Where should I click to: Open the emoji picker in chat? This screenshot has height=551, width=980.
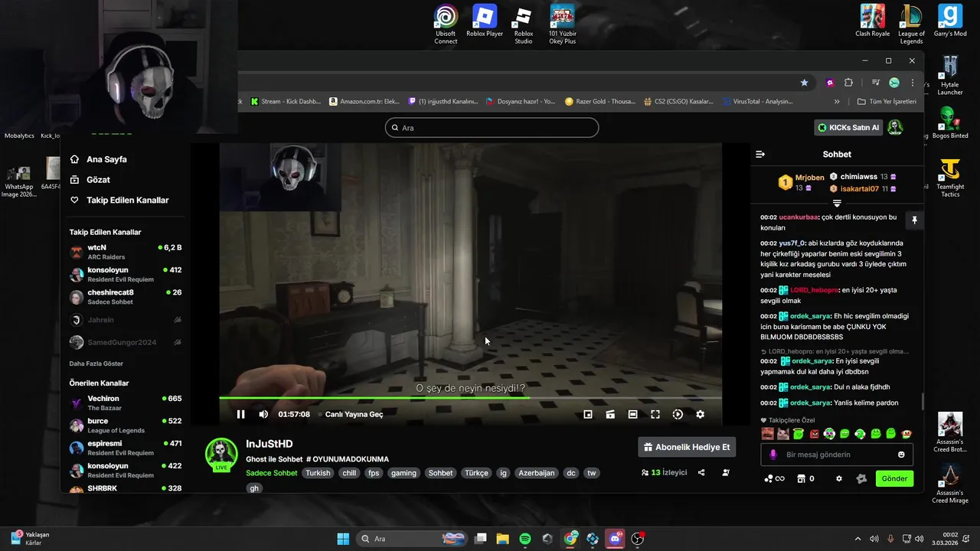pos(901,455)
